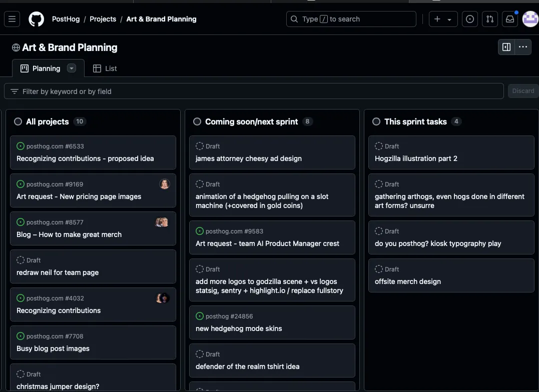Open the Pull requests icon in header

pos(489,19)
